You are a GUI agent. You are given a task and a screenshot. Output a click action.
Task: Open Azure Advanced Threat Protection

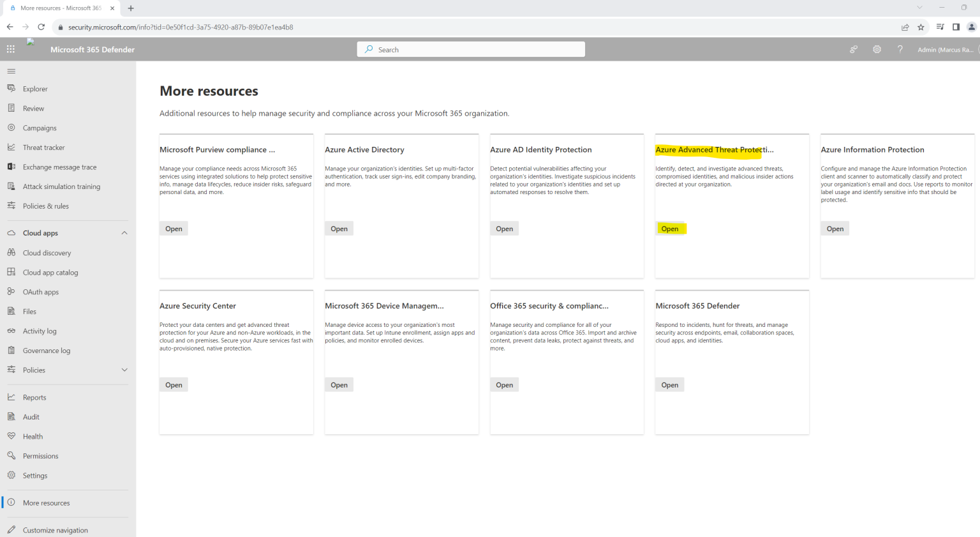pos(669,228)
